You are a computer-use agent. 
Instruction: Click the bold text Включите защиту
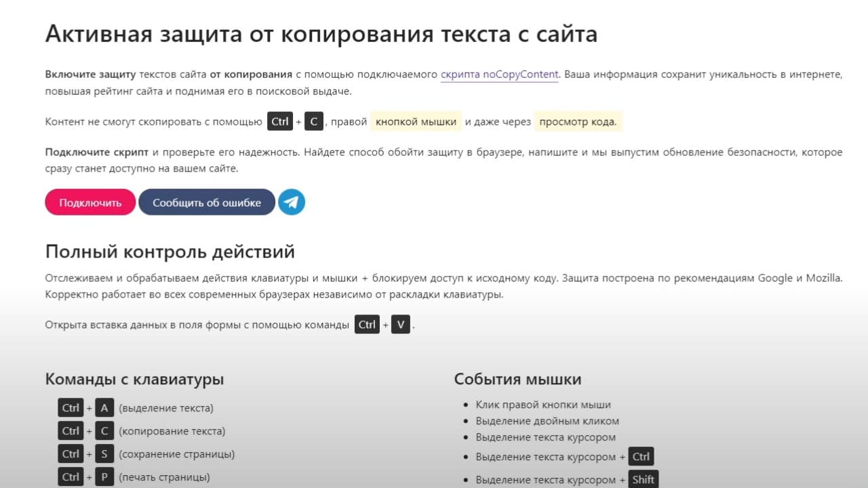pyautogui.click(x=91, y=75)
